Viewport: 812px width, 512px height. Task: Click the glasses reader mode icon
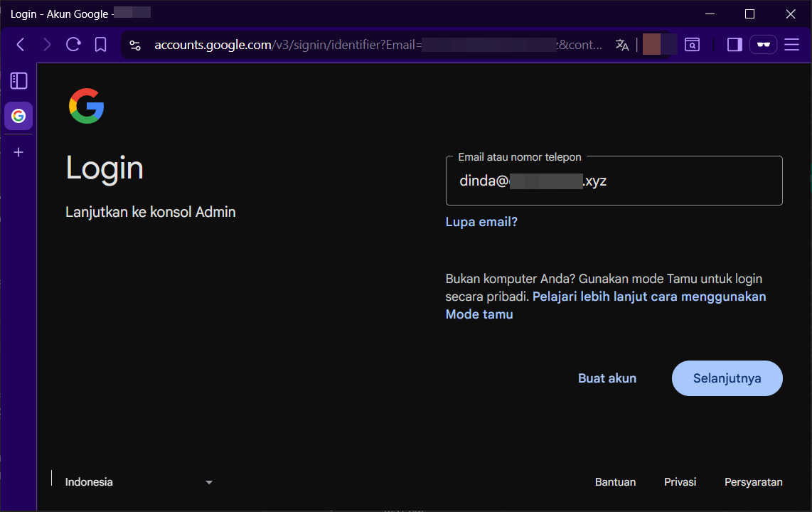click(x=764, y=45)
